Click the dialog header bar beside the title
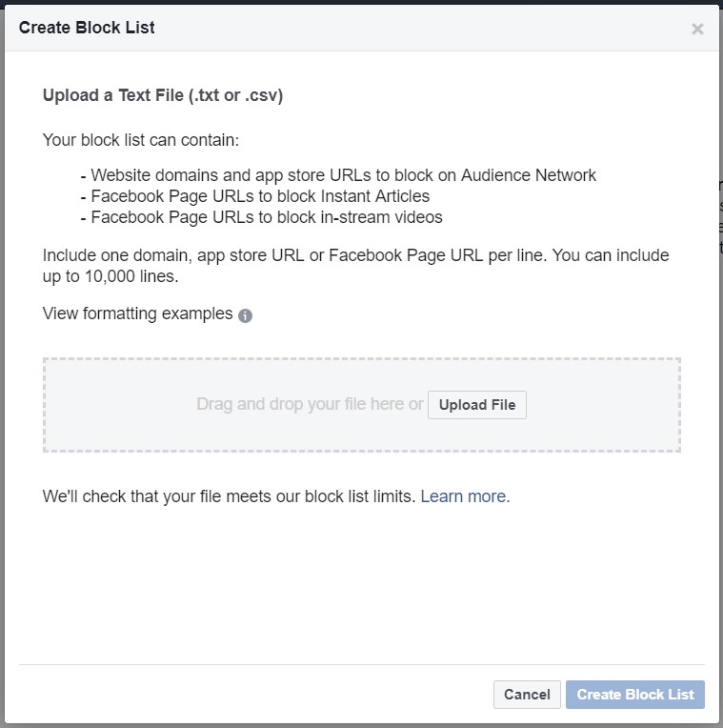Viewport: 723px width, 728px height. pyautogui.click(x=417, y=28)
